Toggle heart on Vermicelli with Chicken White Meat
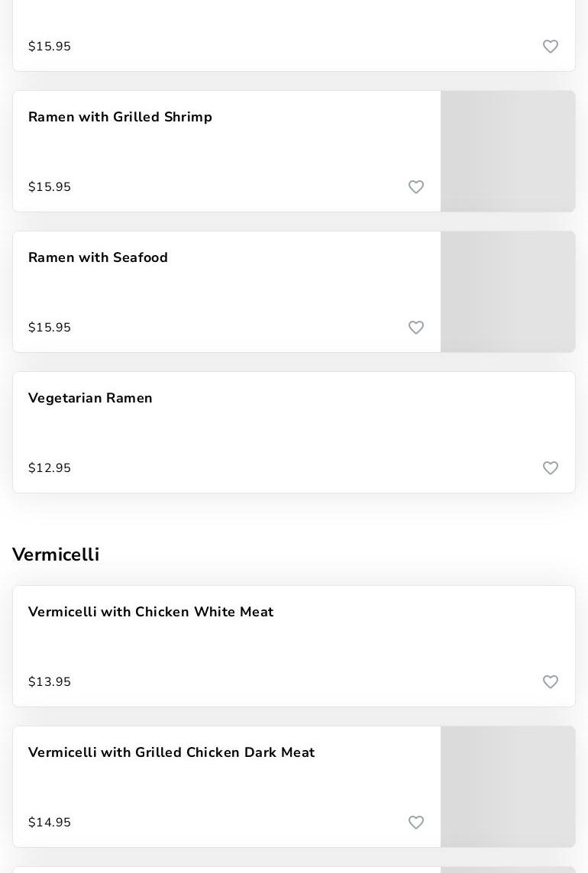588x873 pixels. (551, 682)
